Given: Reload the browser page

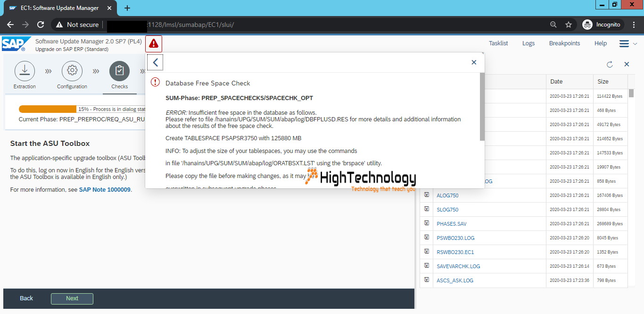Looking at the screenshot, I should [41, 25].
